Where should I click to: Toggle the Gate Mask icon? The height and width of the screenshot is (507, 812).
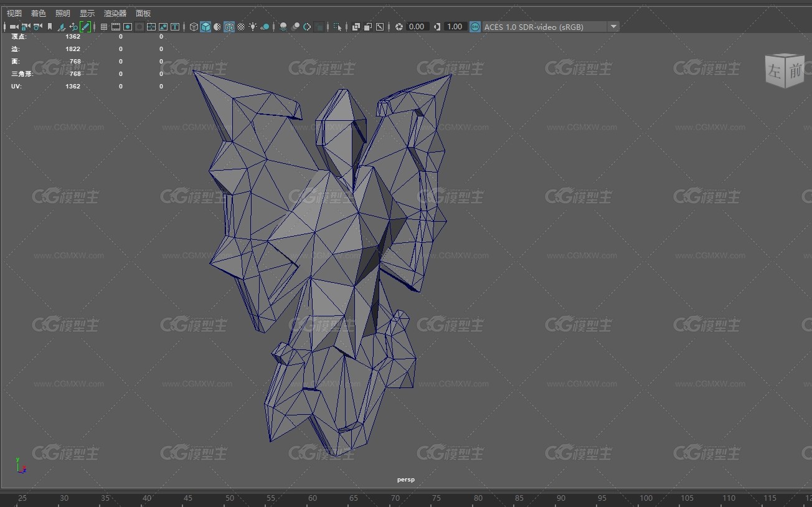[x=139, y=27]
